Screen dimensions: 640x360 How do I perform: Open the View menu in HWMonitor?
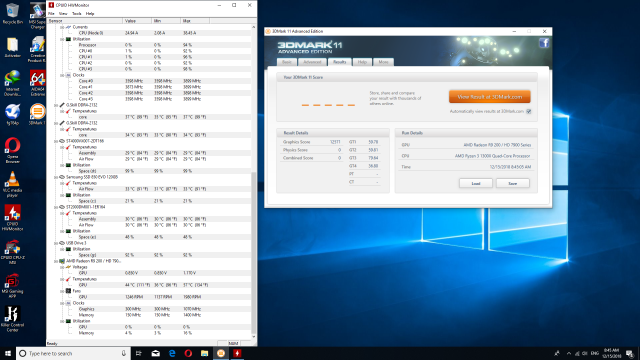(x=63, y=13)
